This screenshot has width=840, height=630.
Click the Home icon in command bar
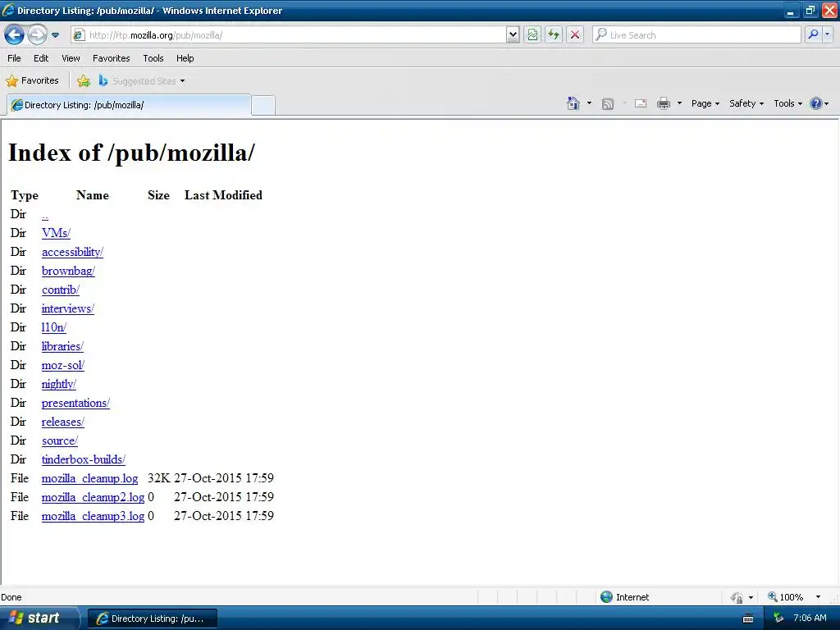tap(573, 103)
